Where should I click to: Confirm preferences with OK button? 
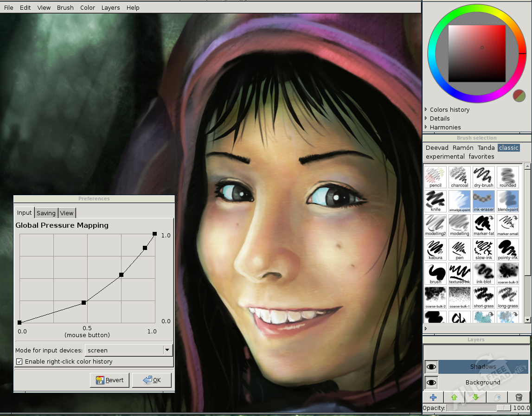click(152, 380)
